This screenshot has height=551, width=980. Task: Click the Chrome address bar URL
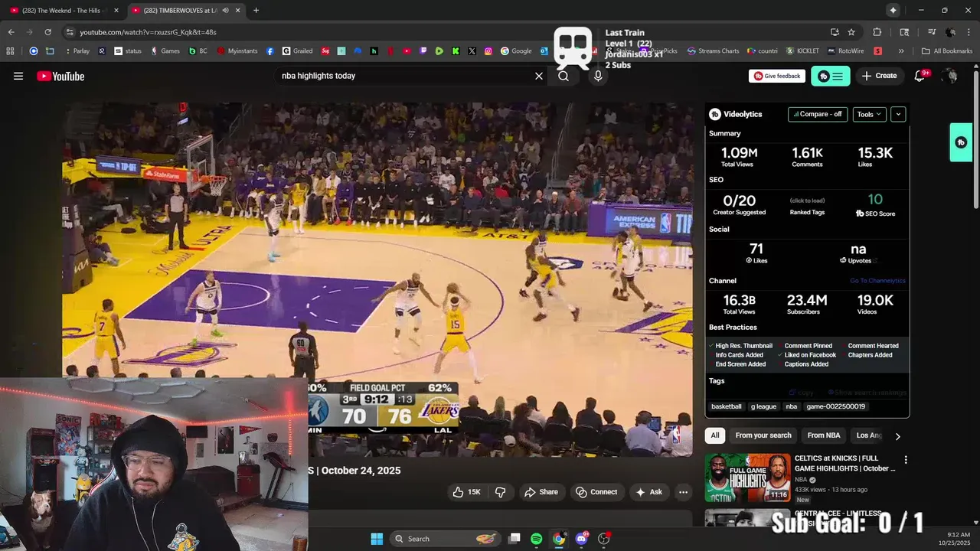148,32
